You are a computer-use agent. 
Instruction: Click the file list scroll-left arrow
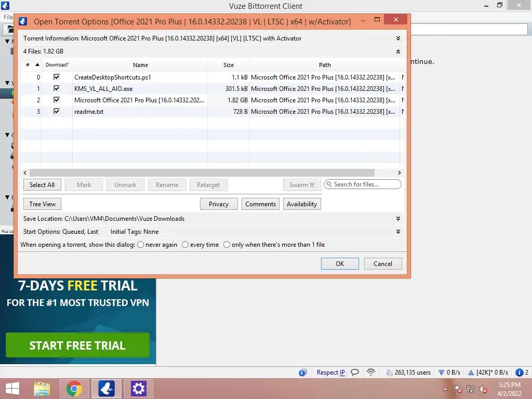point(25,172)
